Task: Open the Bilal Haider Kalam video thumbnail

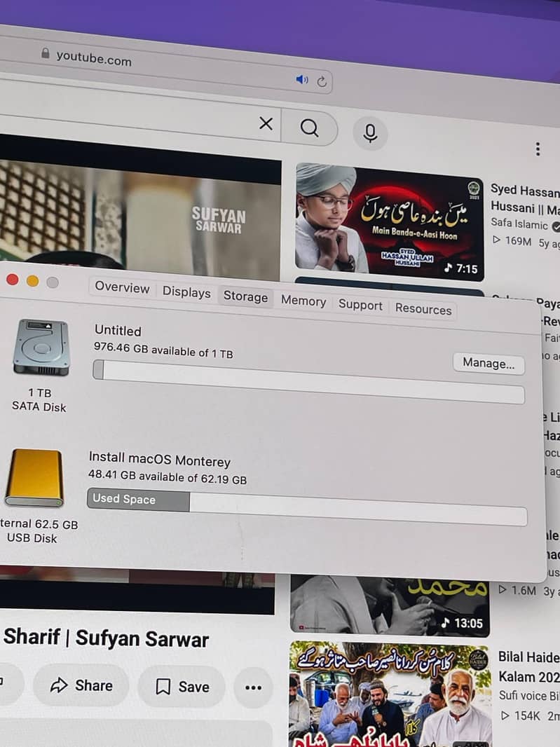Action: [x=390, y=694]
